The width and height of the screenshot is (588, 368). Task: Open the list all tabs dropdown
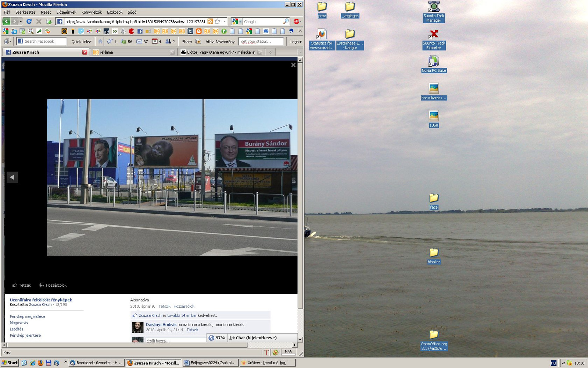tap(300, 52)
